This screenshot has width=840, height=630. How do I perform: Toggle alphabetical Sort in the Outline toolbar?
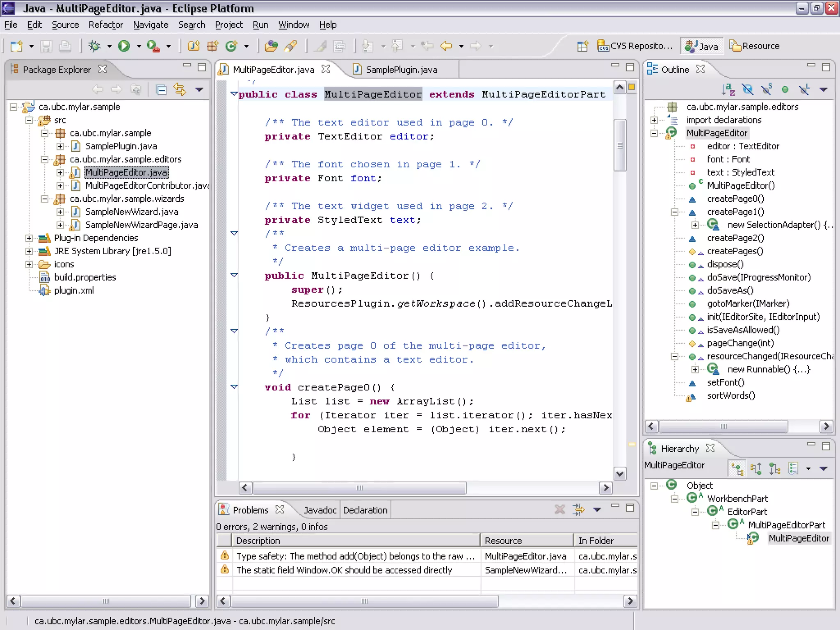(x=728, y=89)
